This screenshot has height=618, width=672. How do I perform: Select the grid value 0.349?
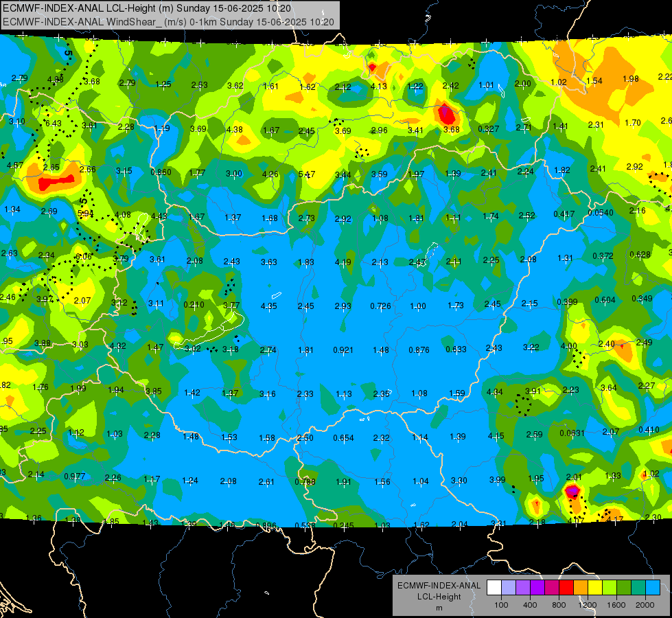[642, 298]
